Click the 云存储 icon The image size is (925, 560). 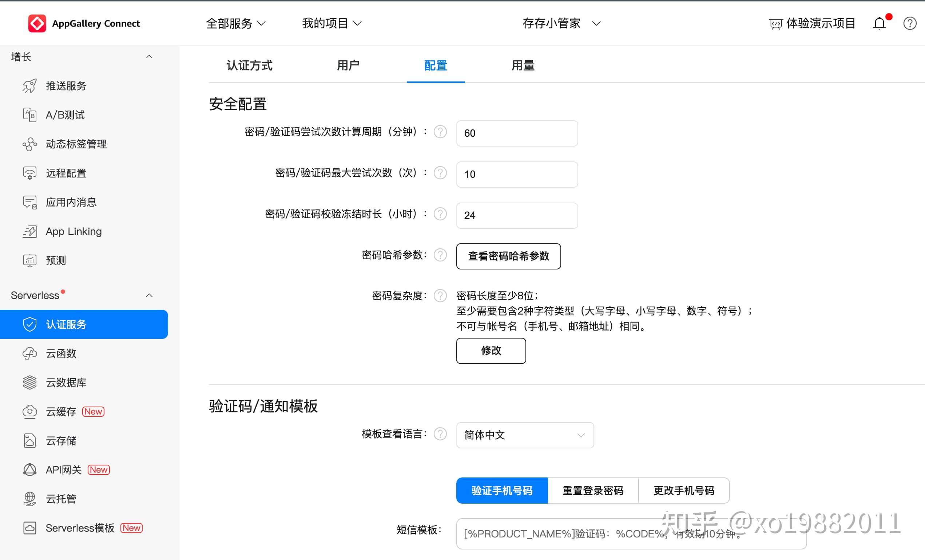(30, 441)
